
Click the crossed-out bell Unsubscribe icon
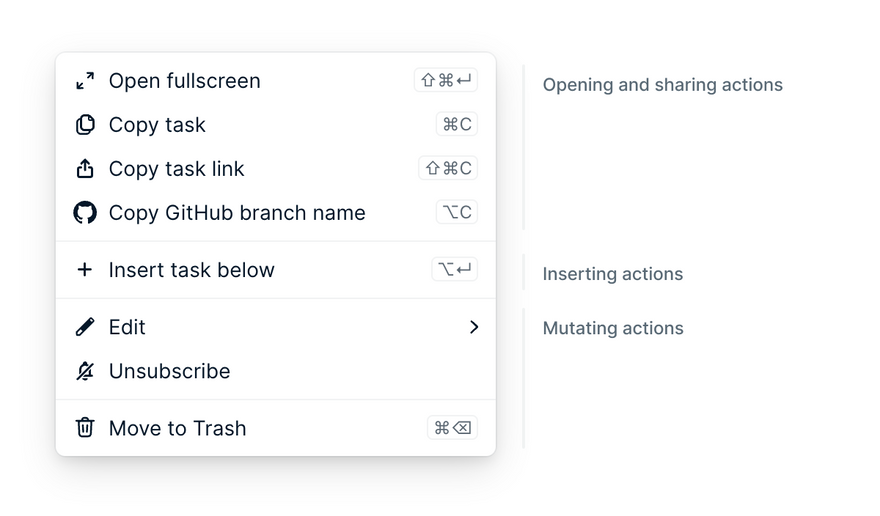click(x=85, y=371)
